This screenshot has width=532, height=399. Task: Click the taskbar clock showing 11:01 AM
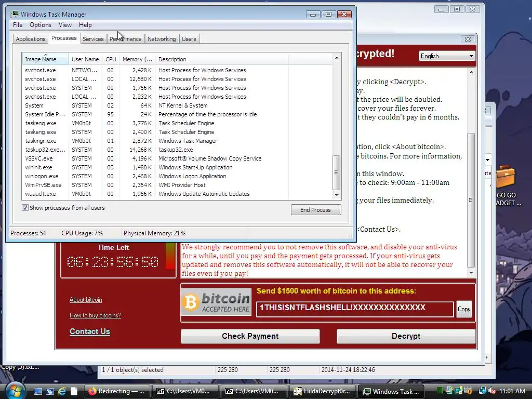(x=512, y=391)
